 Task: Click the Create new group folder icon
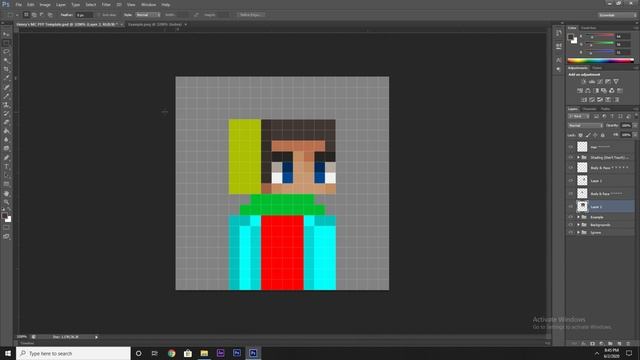tap(610, 344)
